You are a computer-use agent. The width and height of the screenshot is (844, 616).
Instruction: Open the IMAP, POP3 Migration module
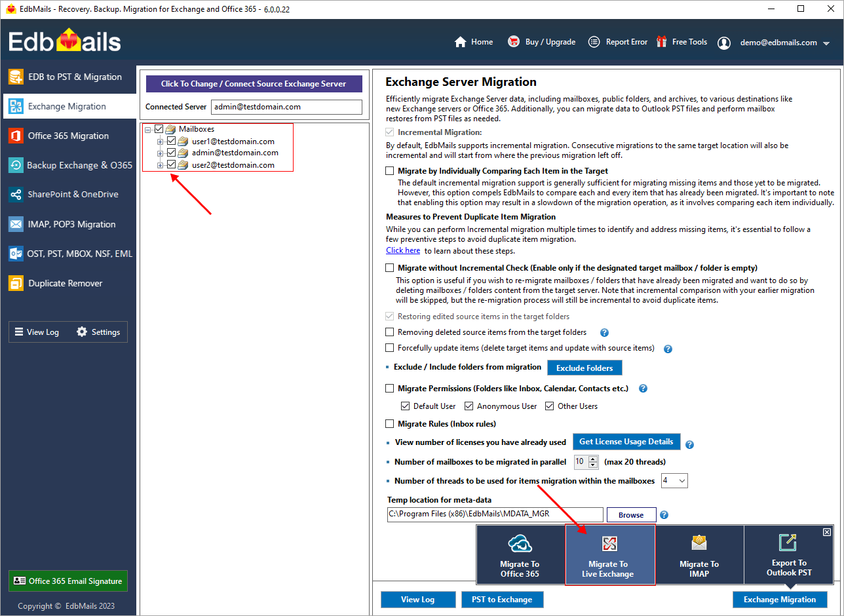pyautogui.click(x=67, y=223)
